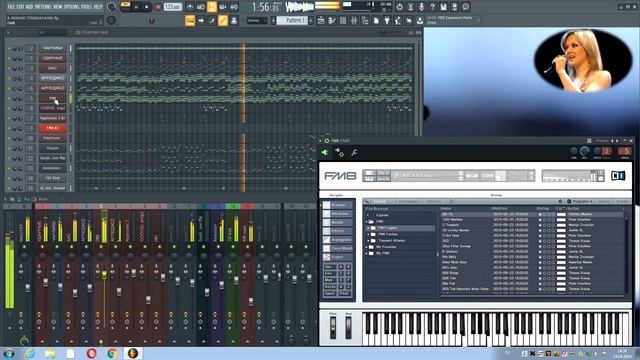This screenshot has height=360, width=640.
Task: Toggle blend recording icon
Action: pos(223,7)
